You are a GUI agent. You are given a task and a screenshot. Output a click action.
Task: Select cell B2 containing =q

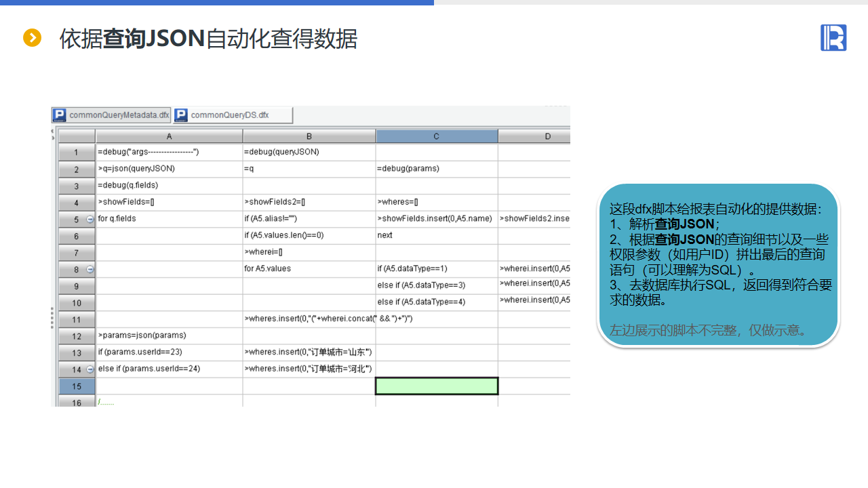pos(309,169)
